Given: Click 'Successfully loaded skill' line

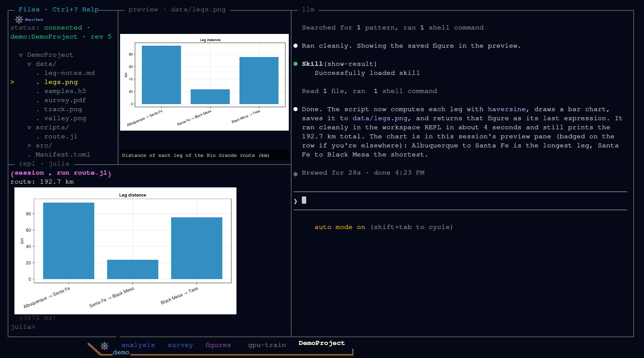Looking at the screenshot, I should [x=367, y=73].
